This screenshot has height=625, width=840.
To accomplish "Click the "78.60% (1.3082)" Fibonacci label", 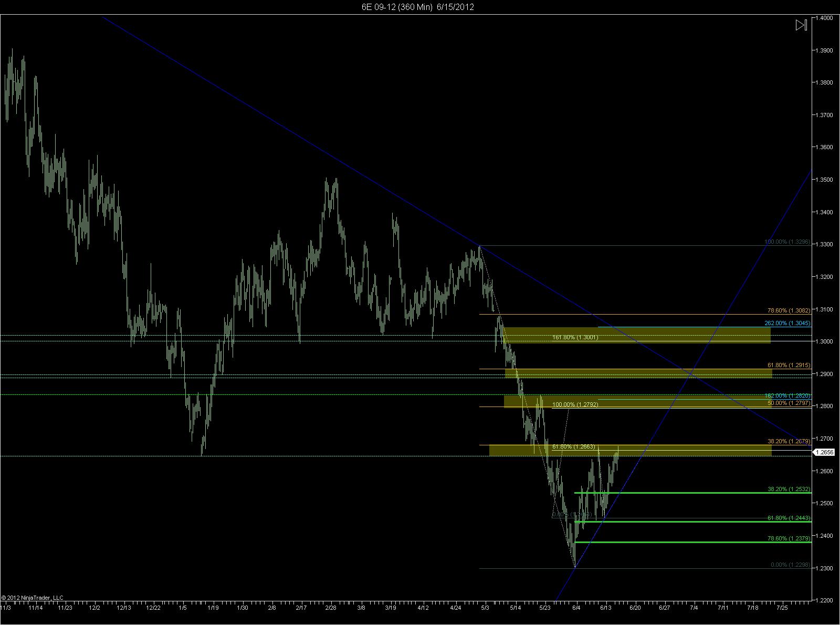I will coord(789,311).
